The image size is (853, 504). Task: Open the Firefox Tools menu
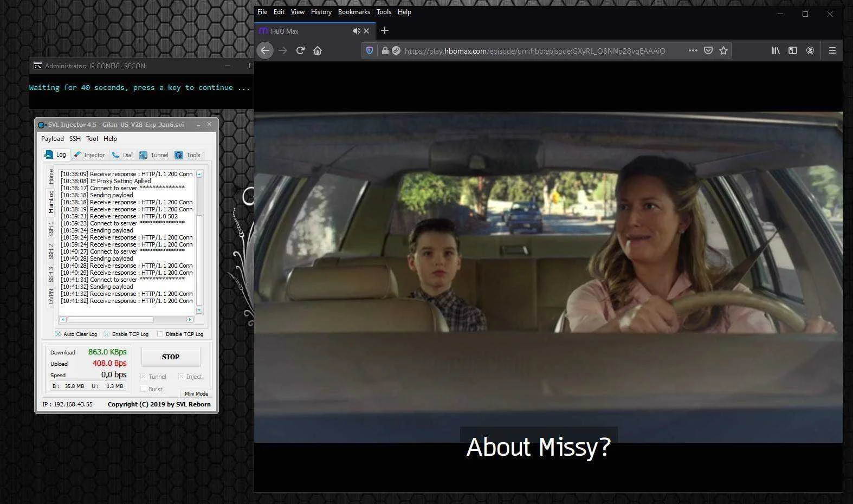[x=384, y=12]
